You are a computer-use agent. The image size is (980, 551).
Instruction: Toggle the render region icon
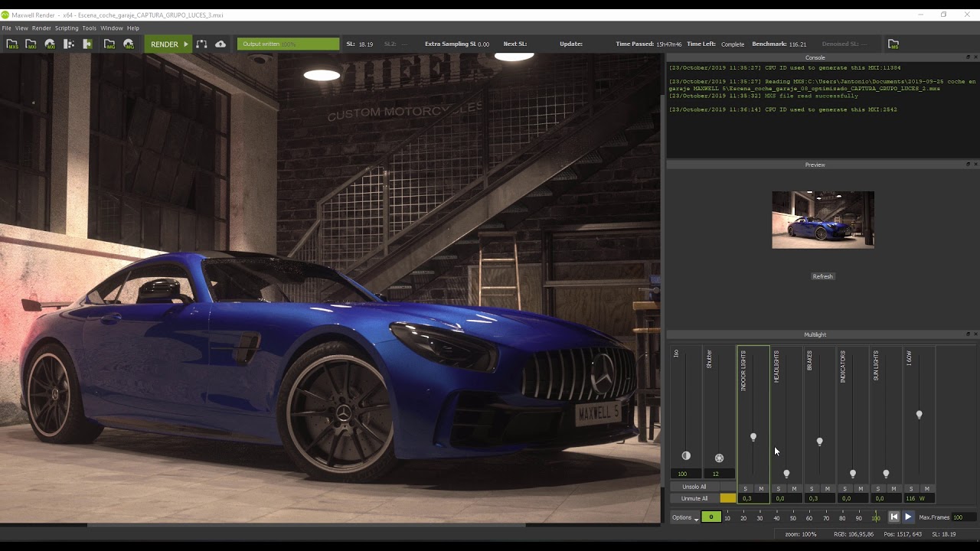201,44
